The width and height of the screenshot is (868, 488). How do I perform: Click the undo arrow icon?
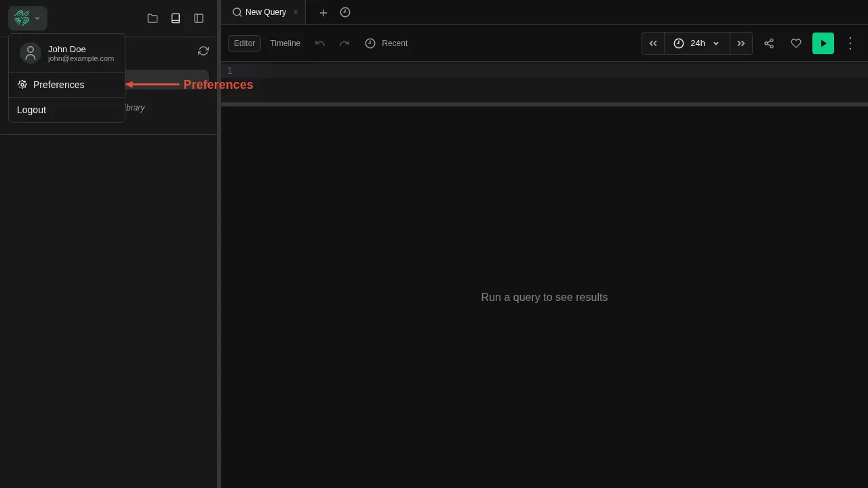point(320,43)
